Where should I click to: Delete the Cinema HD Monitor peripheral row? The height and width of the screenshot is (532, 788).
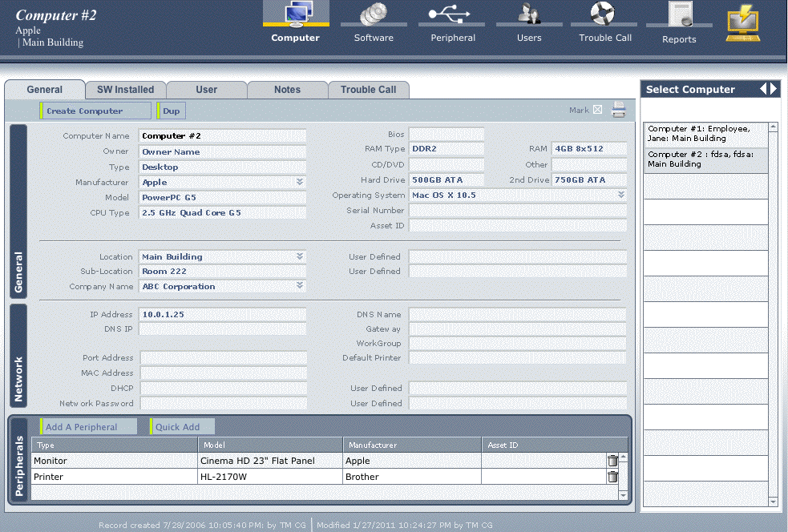pos(612,460)
